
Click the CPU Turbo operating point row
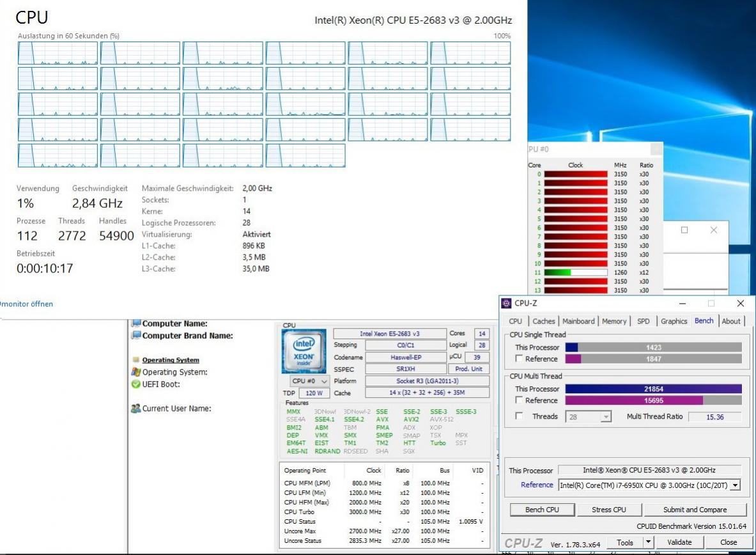coord(384,512)
